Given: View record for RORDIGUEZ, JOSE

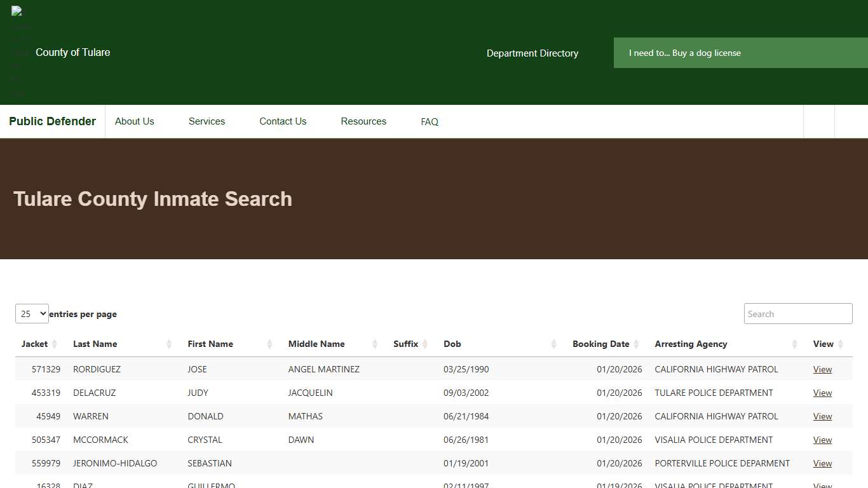Looking at the screenshot, I should tap(822, 369).
